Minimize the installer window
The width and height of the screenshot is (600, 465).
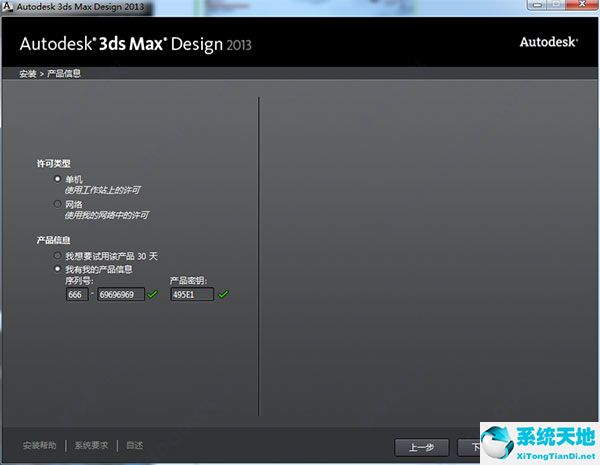pos(538,4)
